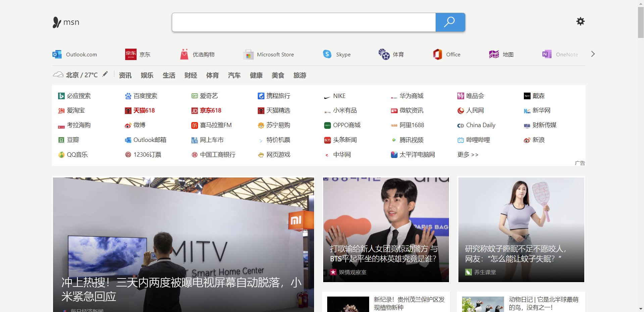The height and width of the screenshot is (312, 644).
Task: Click the 微博 icon
Action: click(x=128, y=125)
